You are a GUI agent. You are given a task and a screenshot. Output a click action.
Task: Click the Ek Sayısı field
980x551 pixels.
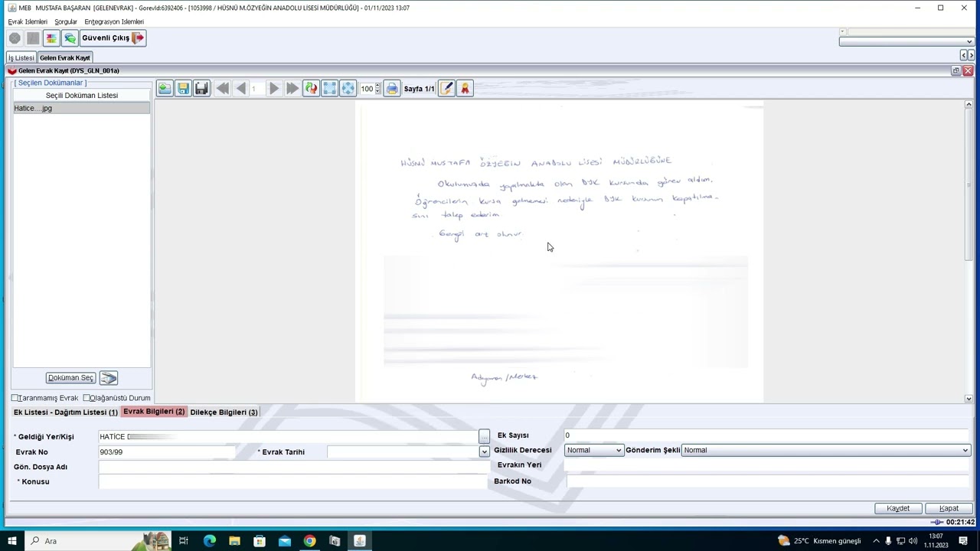click(x=767, y=435)
